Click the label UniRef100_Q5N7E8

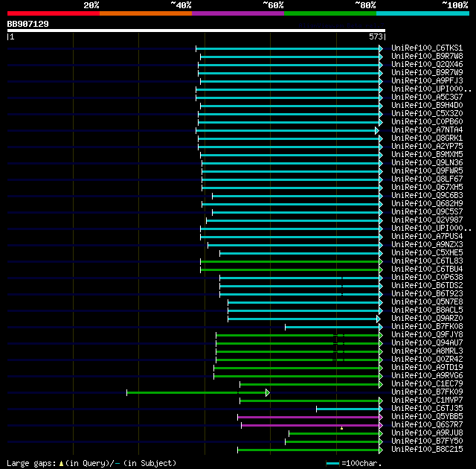(x=427, y=302)
